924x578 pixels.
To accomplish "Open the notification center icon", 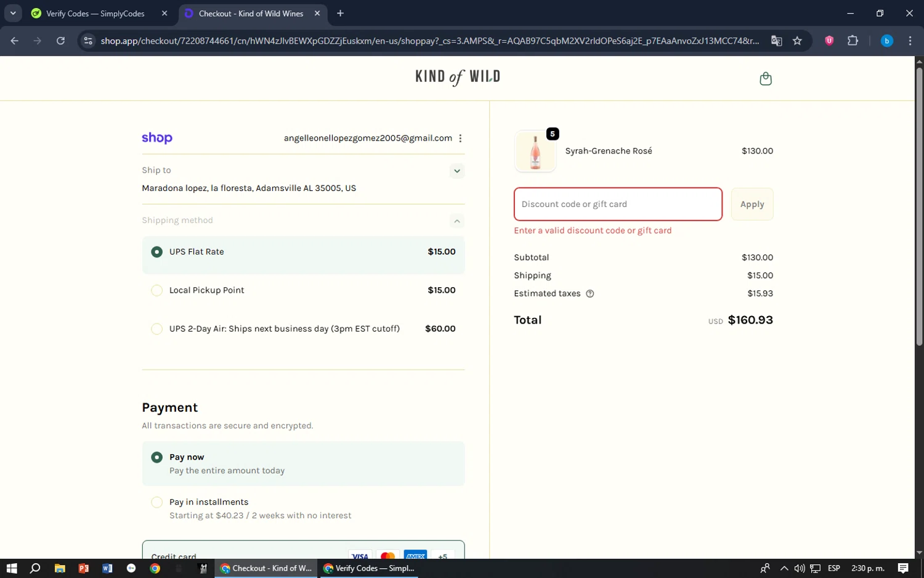I will (x=903, y=568).
